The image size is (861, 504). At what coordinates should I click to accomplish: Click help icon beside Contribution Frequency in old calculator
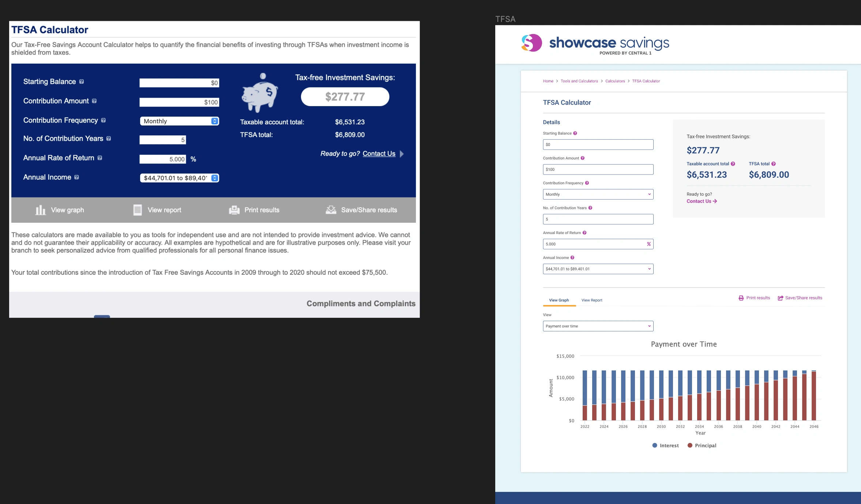104,120
